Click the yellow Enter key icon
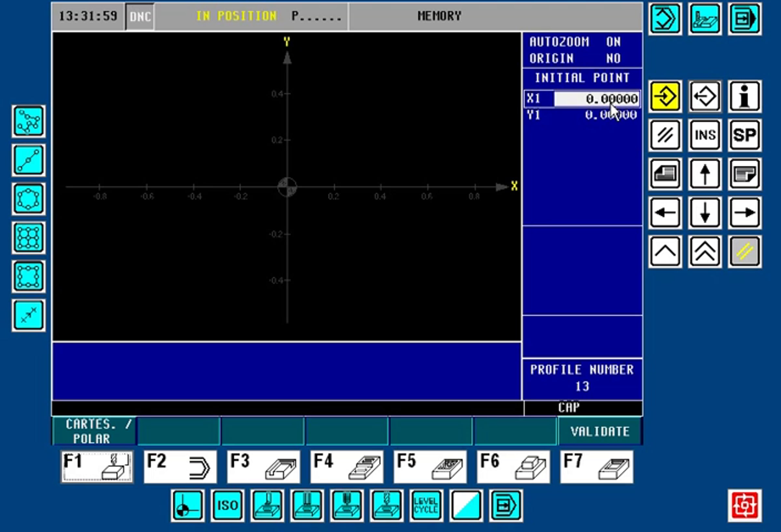This screenshot has height=532, width=781. click(665, 97)
